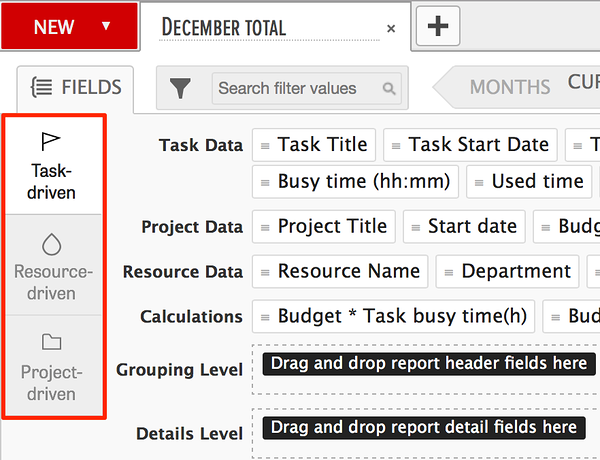Click the FIELDS list icon
Image resolution: width=600 pixels, height=460 pixels.
click(41, 87)
